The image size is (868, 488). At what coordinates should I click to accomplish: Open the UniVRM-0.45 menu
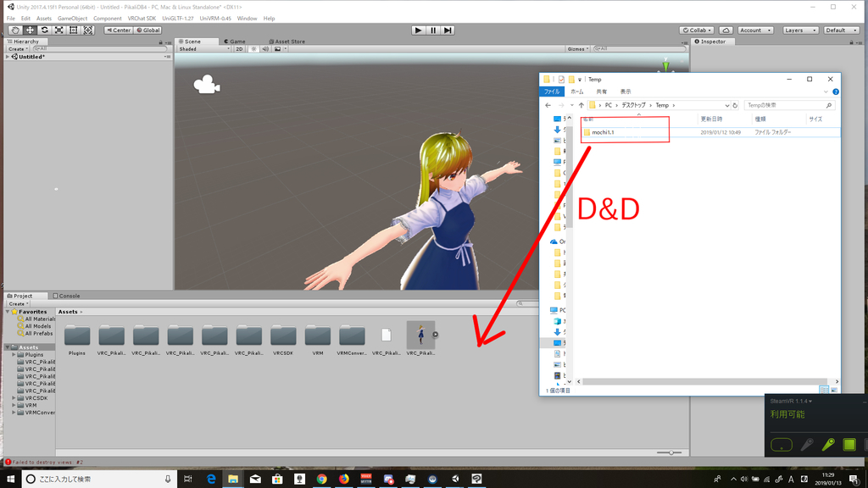pyautogui.click(x=215, y=19)
